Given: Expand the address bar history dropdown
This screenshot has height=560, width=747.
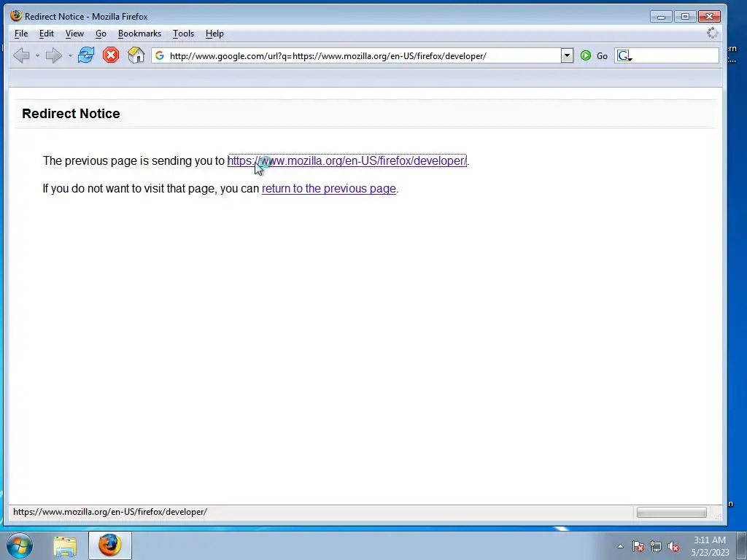Looking at the screenshot, I should coord(567,55).
